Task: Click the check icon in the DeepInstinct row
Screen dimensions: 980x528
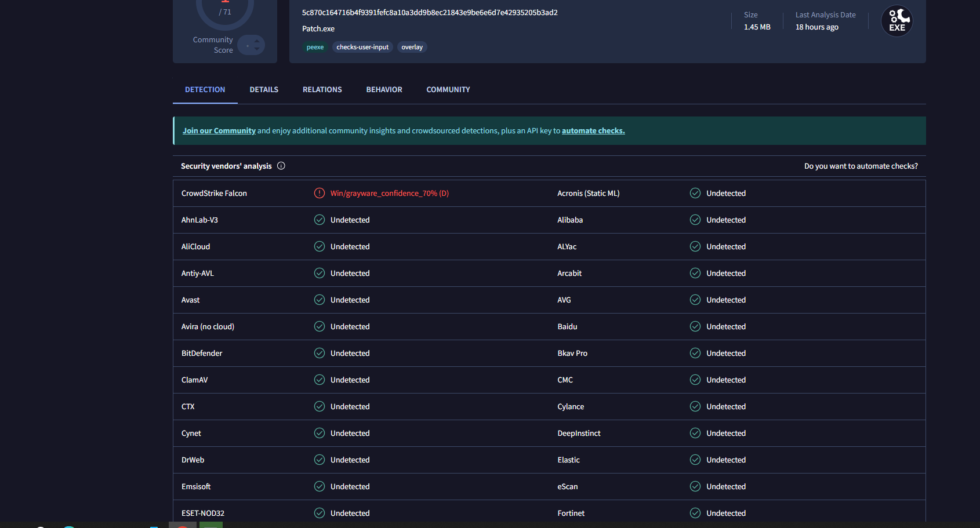Action: [695, 433]
